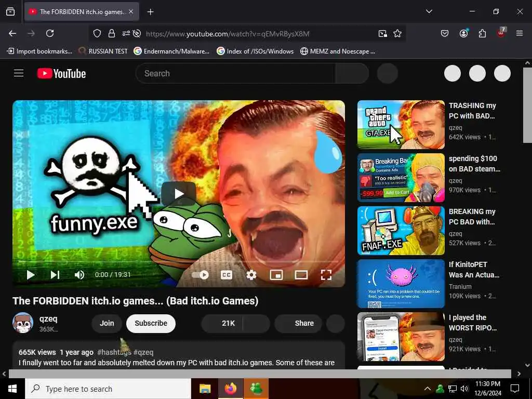Viewport: 532px width, 399px height.
Task: Switch to theater mode
Action: coord(301,275)
